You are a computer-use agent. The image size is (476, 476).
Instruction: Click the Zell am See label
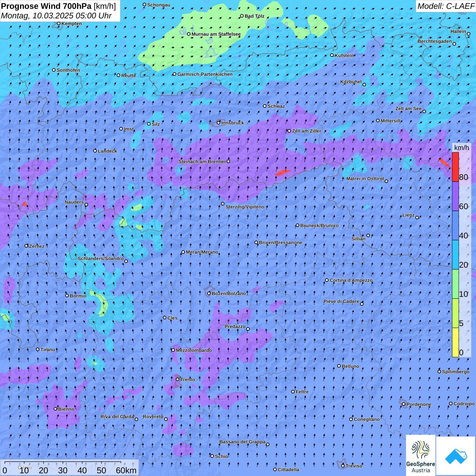[408, 109]
